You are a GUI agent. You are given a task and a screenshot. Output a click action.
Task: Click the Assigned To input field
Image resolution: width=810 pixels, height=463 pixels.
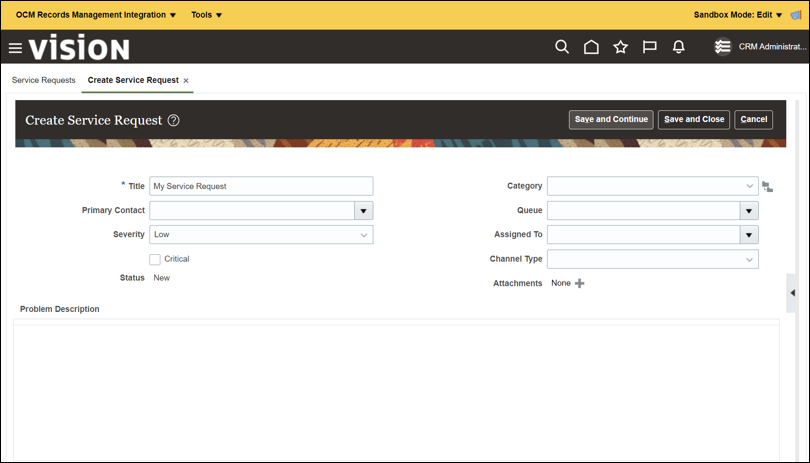click(x=644, y=235)
